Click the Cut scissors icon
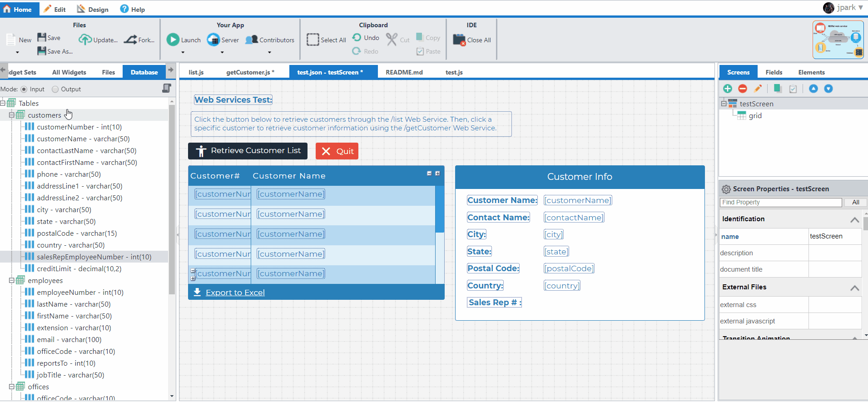 tap(392, 40)
